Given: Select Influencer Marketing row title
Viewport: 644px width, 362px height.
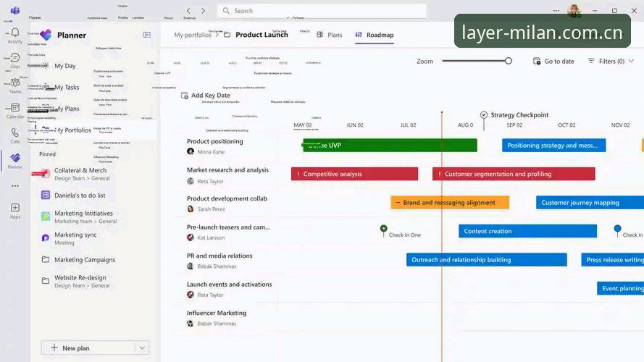Looking at the screenshot, I should point(217,313).
